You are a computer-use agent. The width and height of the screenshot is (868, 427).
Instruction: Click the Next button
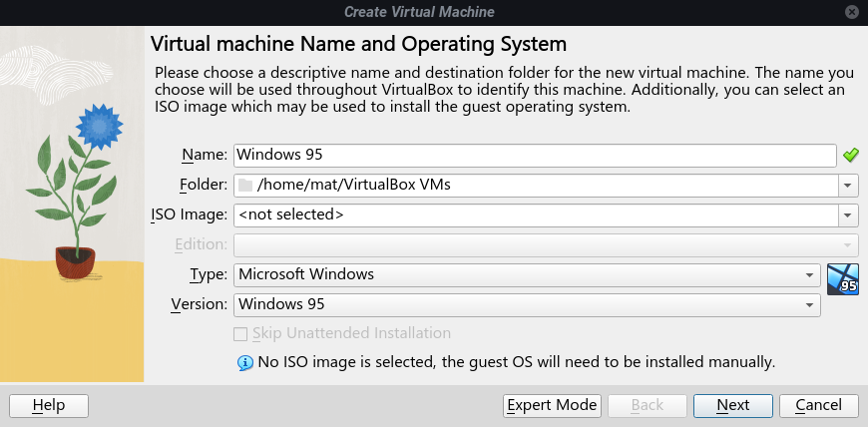(x=733, y=405)
